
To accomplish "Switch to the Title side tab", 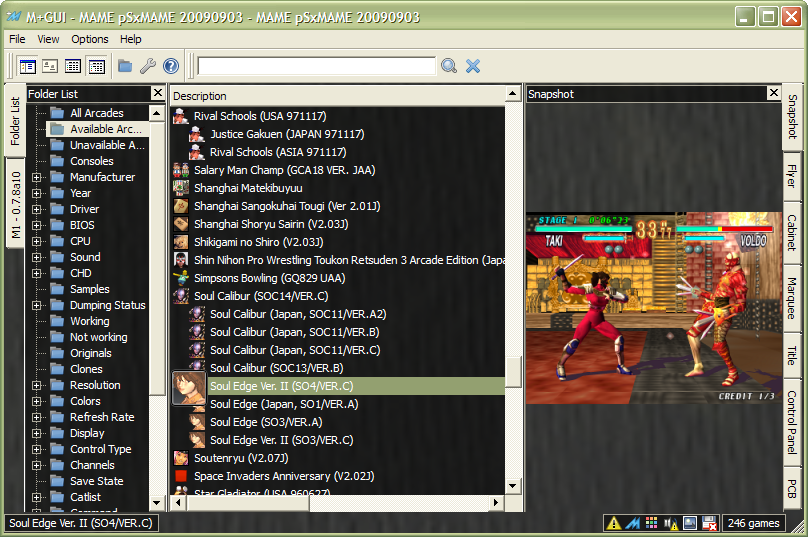I will [x=792, y=355].
